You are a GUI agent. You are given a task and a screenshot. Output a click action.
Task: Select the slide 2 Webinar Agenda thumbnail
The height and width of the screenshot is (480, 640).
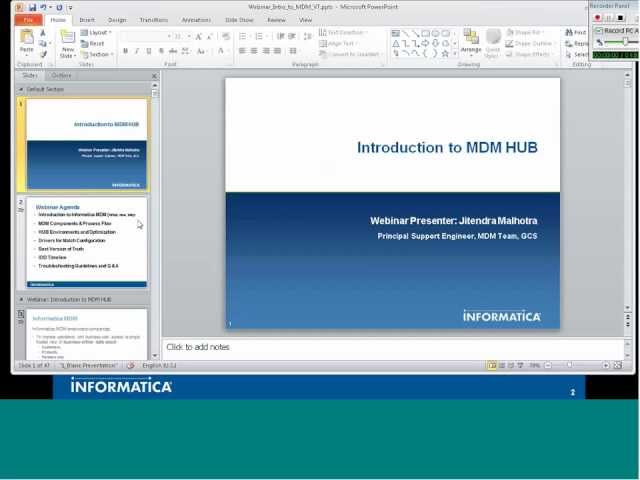[x=87, y=243]
